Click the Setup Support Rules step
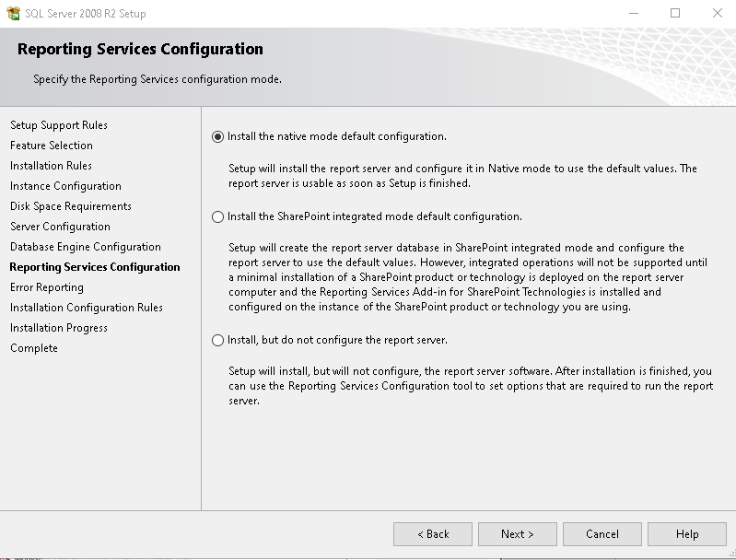 pyautogui.click(x=59, y=125)
